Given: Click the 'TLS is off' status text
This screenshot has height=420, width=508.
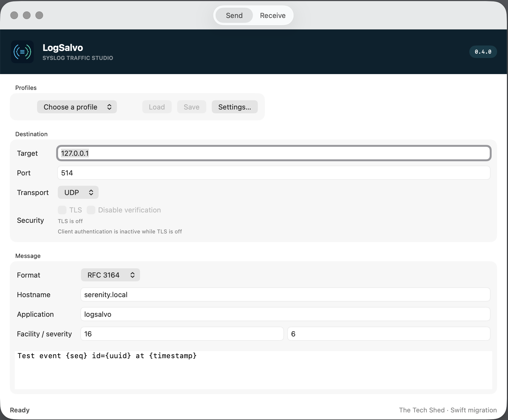Looking at the screenshot, I should pos(70,221).
